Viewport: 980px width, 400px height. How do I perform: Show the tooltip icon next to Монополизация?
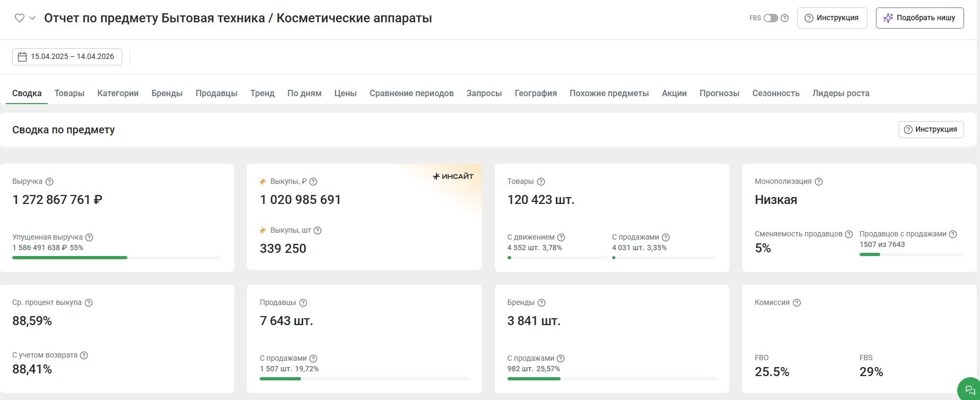[819, 182]
